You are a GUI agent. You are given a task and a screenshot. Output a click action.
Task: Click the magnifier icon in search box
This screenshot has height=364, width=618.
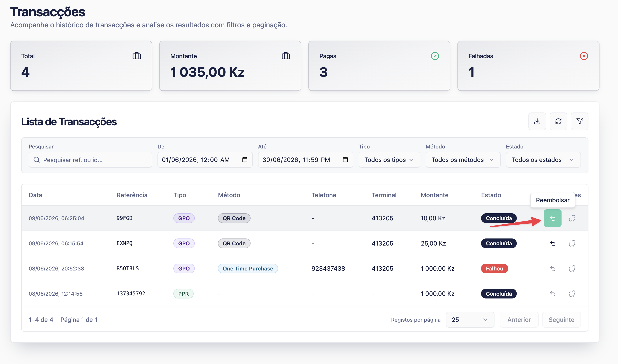[37, 160]
